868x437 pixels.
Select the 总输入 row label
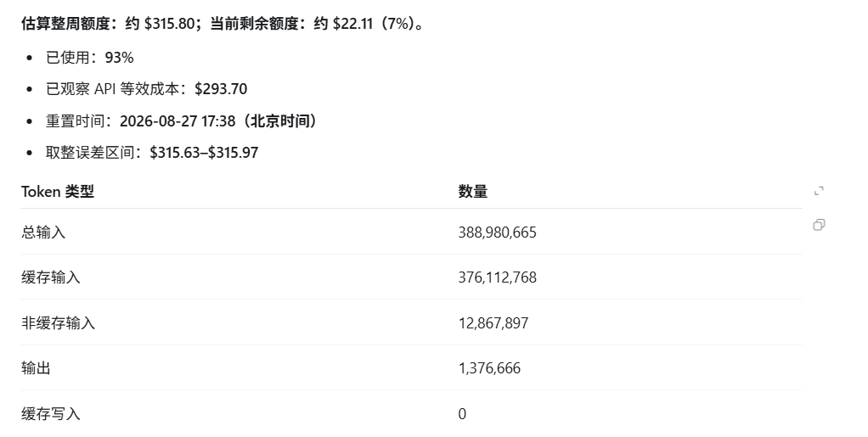(43, 232)
